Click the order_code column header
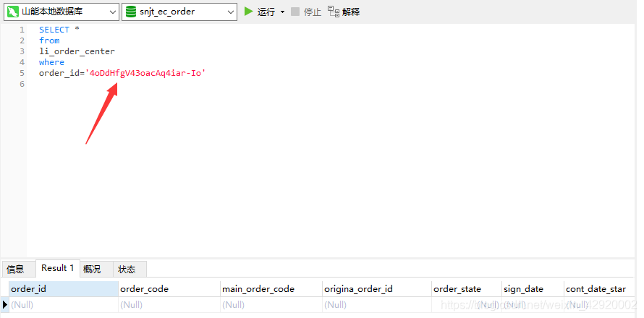The height and width of the screenshot is (318, 644). pyautogui.click(x=169, y=289)
